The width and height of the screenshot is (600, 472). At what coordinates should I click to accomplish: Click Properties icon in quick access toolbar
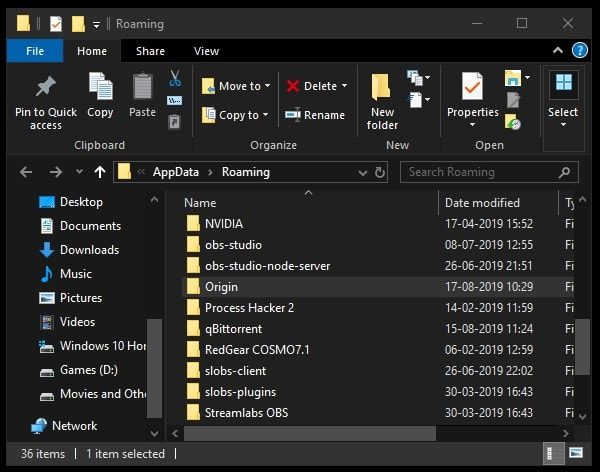[56, 24]
